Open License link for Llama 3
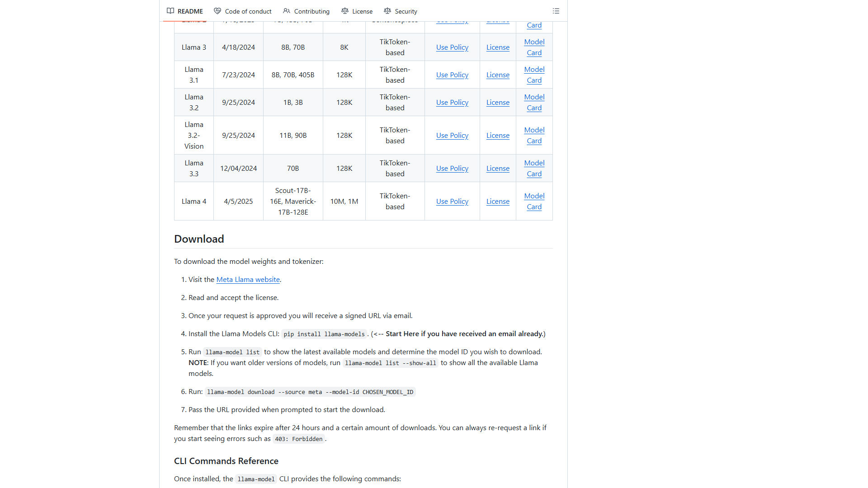The width and height of the screenshot is (868, 488). [x=498, y=47]
